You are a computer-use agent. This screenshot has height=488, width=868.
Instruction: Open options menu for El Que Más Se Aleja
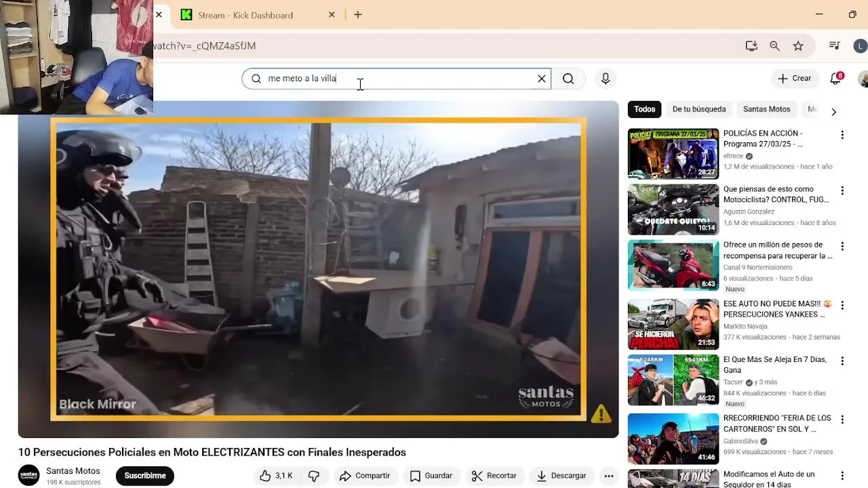[842, 361]
